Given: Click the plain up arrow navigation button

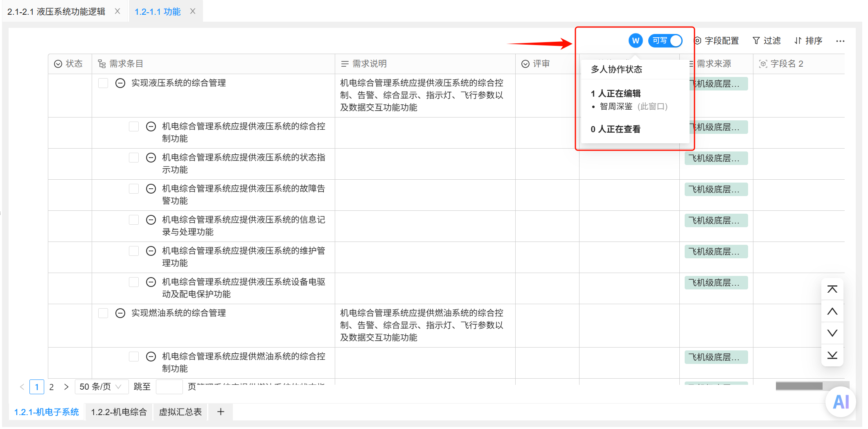Looking at the screenshot, I should tap(832, 311).
